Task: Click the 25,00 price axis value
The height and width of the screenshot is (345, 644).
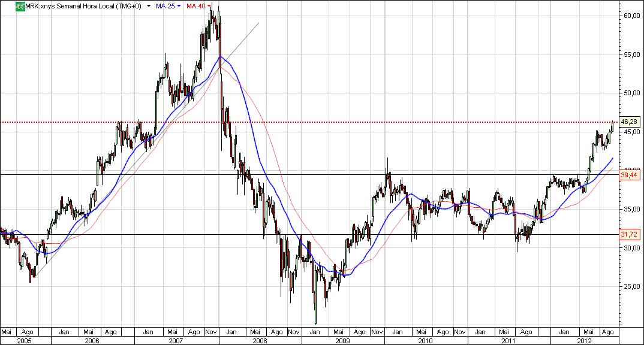Action: tap(631, 287)
